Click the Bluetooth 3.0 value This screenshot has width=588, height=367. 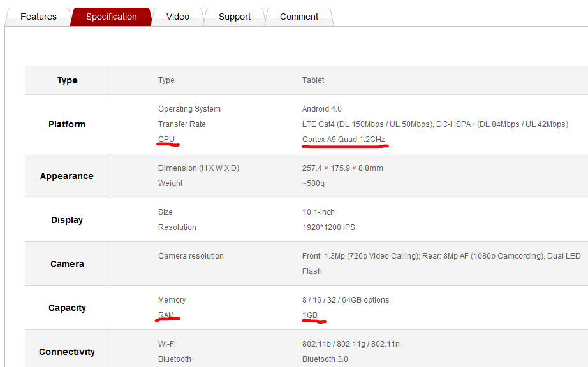[325, 359]
